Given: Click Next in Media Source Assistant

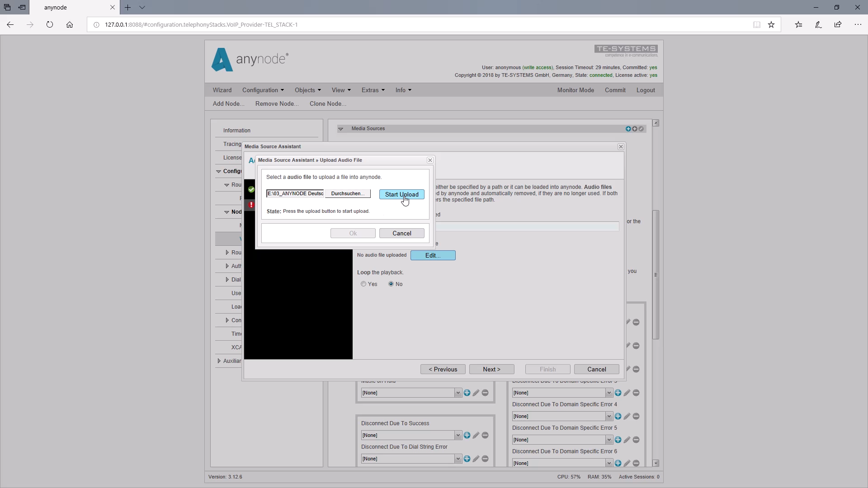Looking at the screenshot, I should point(491,369).
